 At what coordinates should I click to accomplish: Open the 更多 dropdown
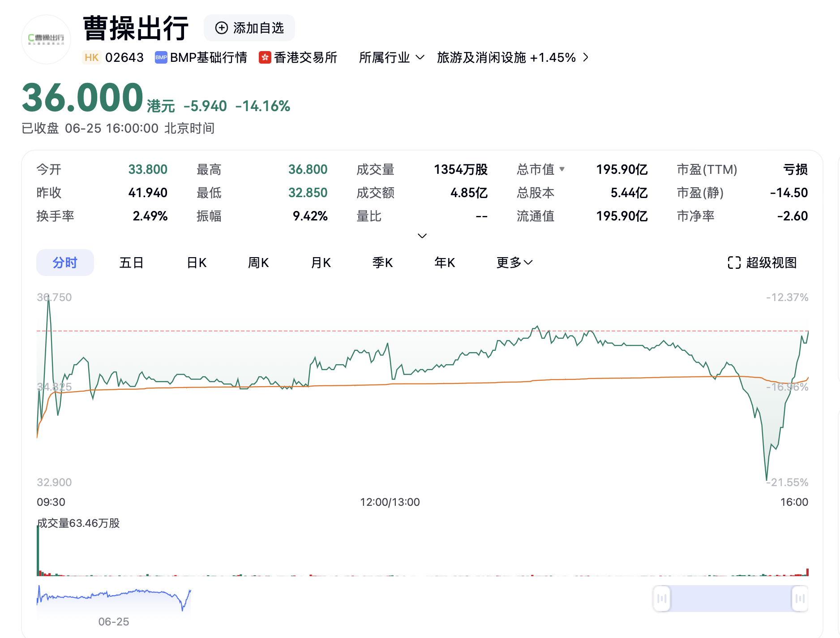pos(514,263)
